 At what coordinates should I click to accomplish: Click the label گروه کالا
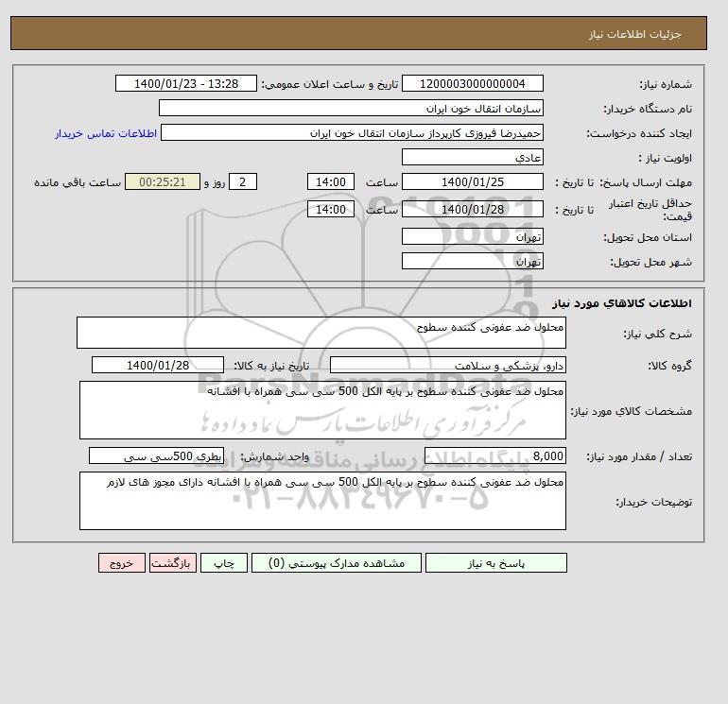[669, 366]
